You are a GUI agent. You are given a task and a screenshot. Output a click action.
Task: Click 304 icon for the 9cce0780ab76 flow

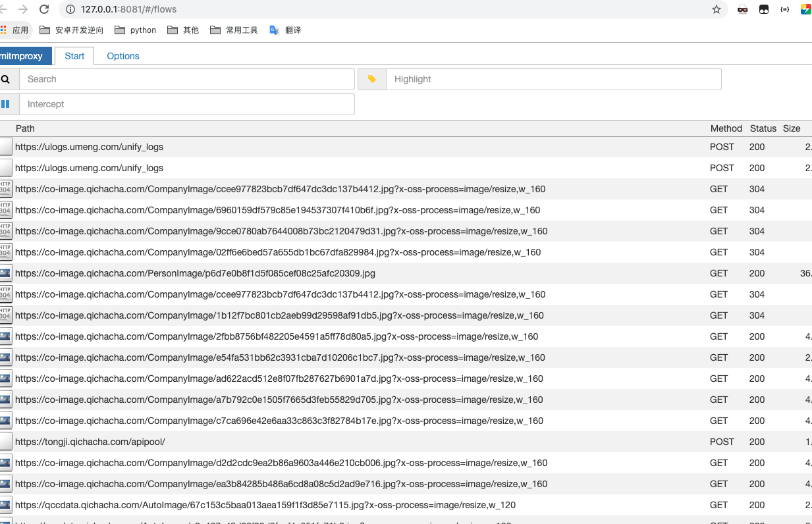(x=5, y=231)
